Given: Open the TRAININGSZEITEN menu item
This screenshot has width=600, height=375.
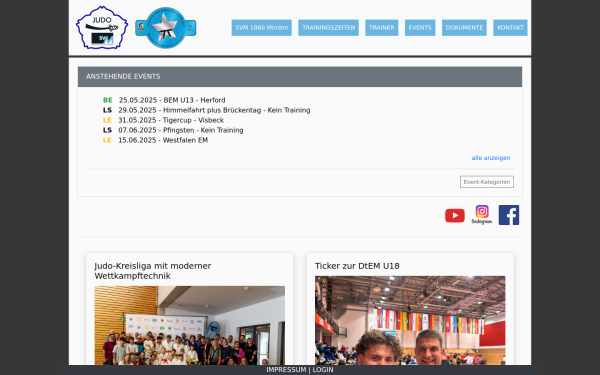Looking at the screenshot, I should click(328, 28).
